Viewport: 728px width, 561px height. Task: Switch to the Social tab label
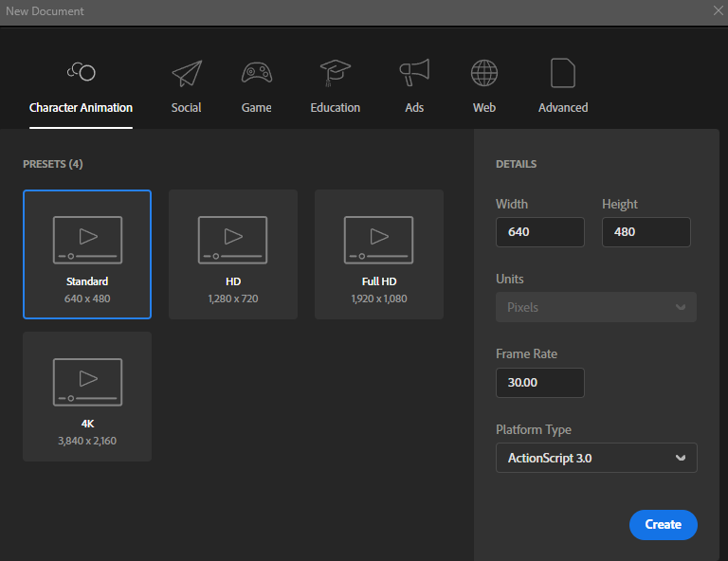186,108
